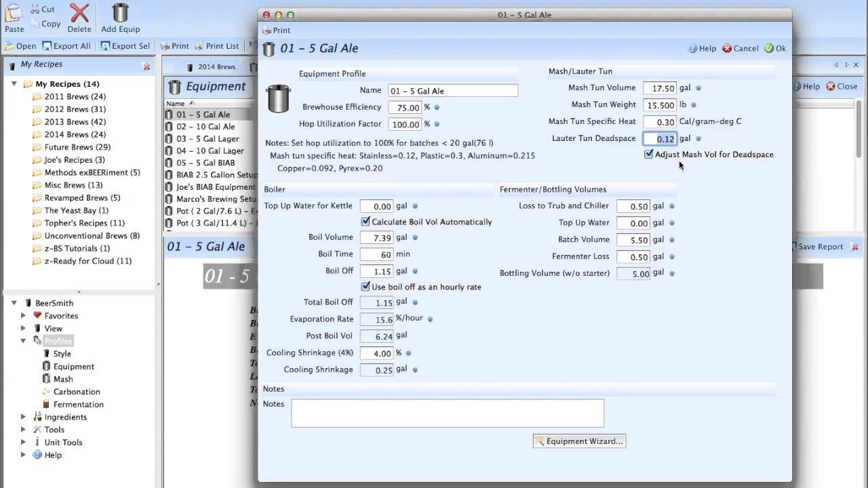
Task: Click the Boil Off field
Action: coord(376,271)
